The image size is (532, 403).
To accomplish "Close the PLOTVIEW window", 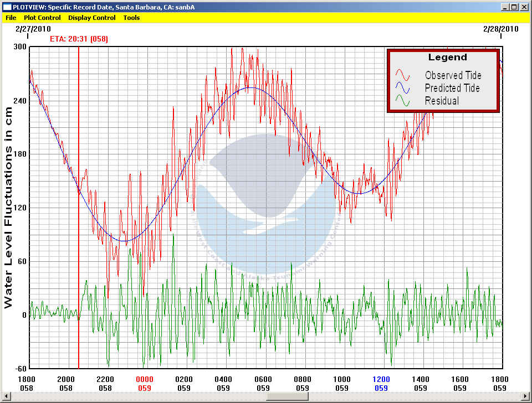I will 523,7.
